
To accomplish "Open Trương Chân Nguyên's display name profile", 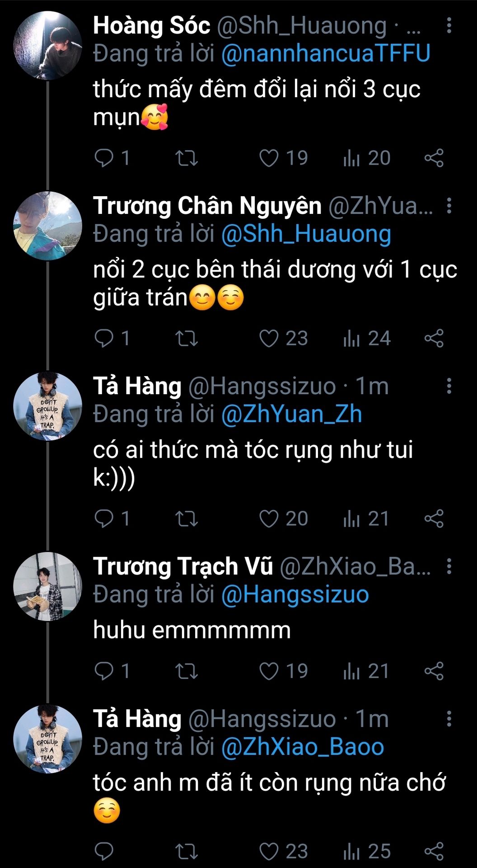I will 207,206.
